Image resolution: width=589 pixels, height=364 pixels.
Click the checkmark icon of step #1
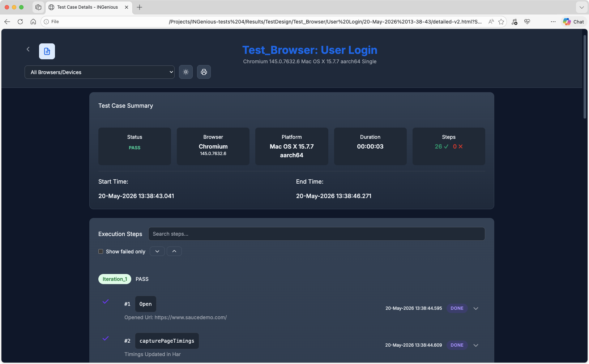(x=106, y=301)
